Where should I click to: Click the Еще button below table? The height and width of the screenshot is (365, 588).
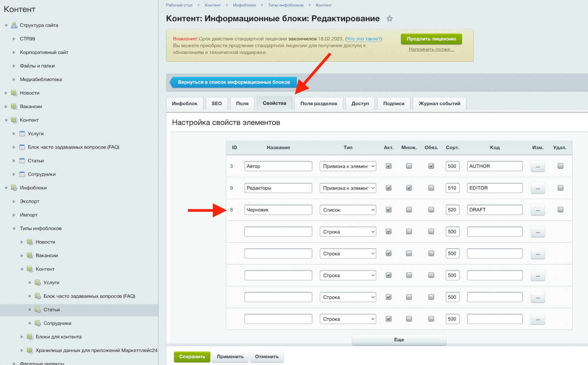pyautogui.click(x=399, y=340)
